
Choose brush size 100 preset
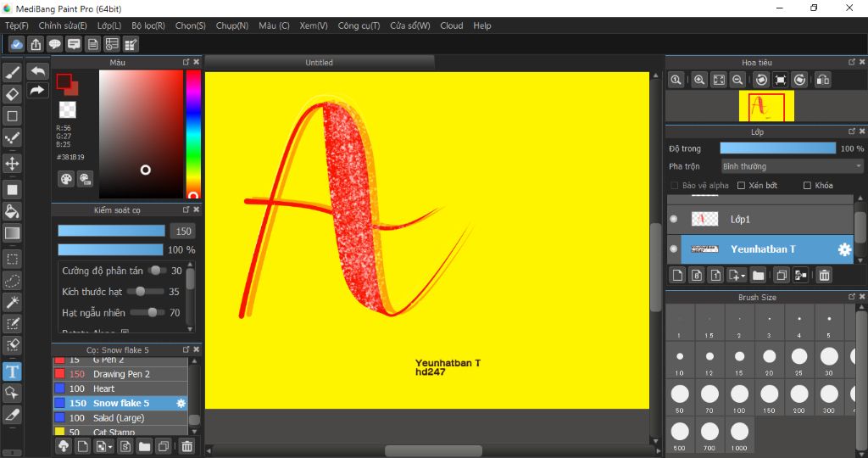coord(739,399)
